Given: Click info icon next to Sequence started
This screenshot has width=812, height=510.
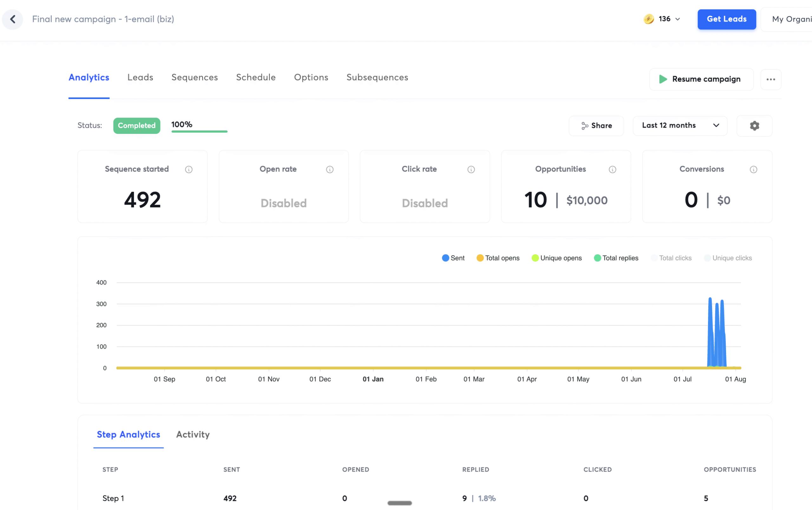Looking at the screenshot, I should tap(189, 170).
